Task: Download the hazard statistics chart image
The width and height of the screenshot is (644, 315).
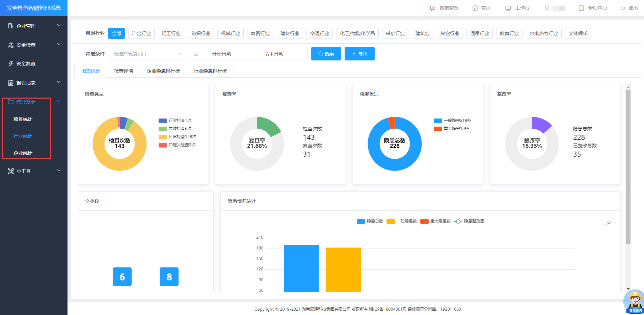Action: point(609,223)
